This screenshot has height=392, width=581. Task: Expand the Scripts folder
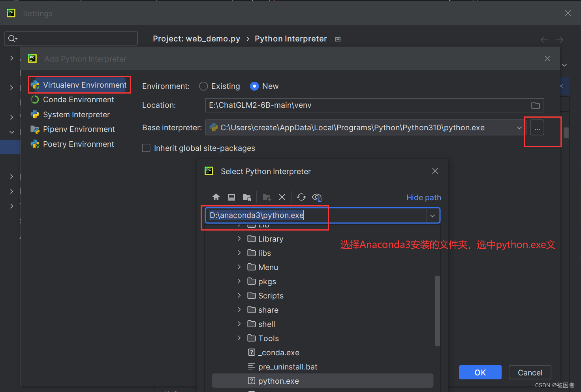pos(239,295)
